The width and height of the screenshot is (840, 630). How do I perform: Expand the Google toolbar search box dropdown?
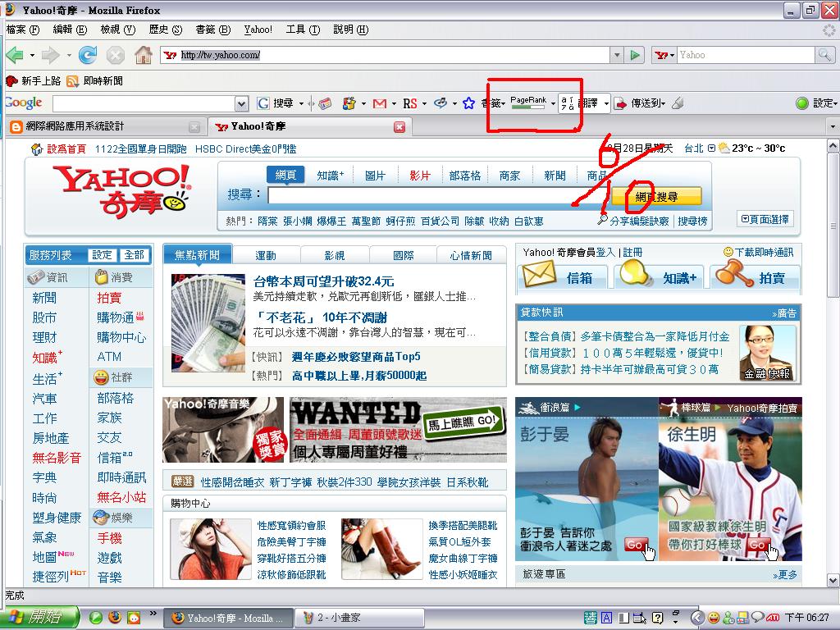pos(242,104)
